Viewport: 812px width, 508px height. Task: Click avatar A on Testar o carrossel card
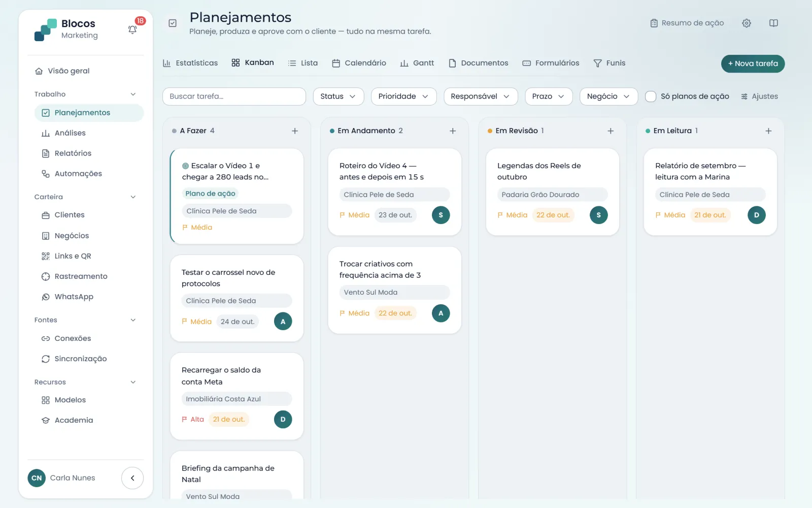pos(283,321)
